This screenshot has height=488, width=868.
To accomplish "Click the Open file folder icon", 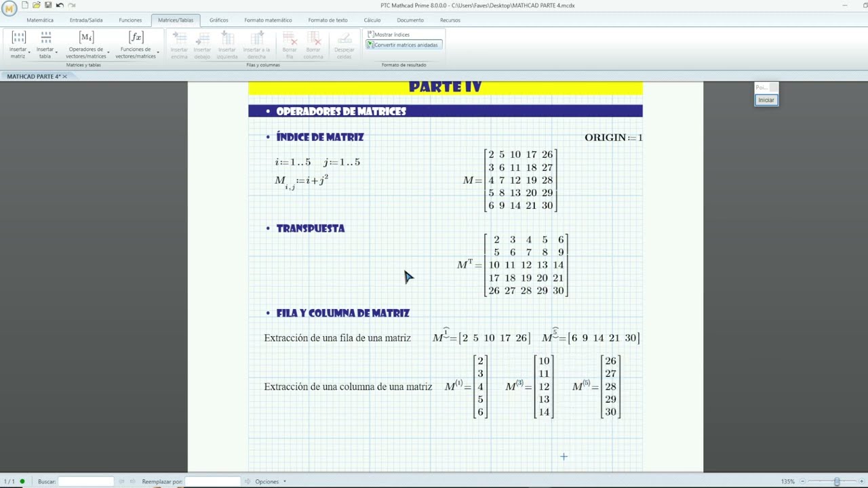I will pyautogui.click(x=36, y=5).
